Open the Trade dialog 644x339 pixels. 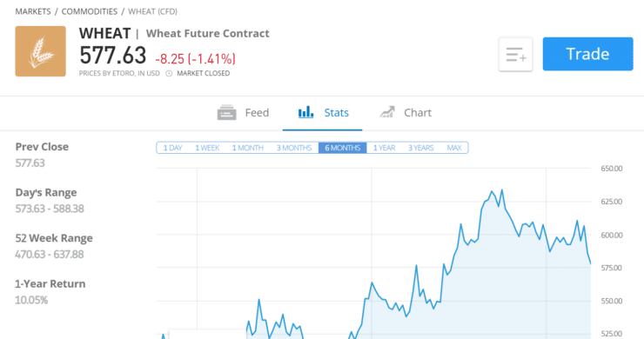pyautogui.click(x=587, y=54)
